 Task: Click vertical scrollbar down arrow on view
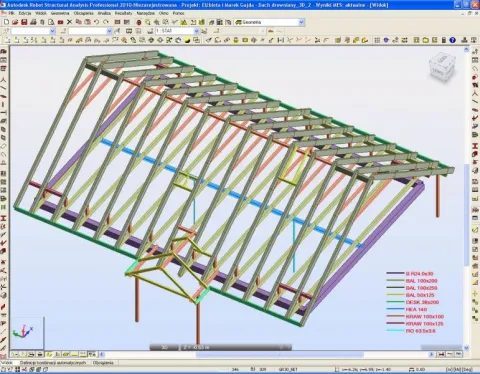[x=466, y=348]
